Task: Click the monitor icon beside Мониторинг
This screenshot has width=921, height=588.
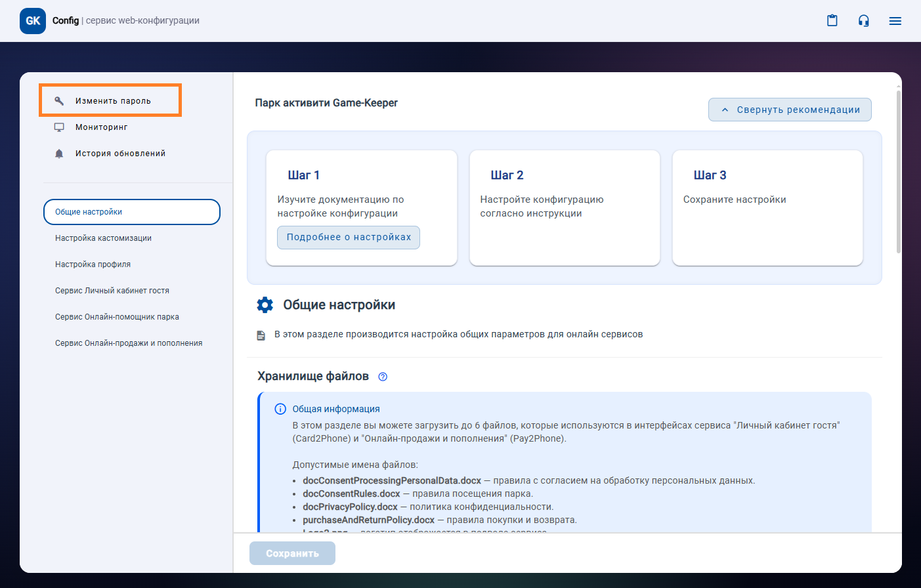Action: [59, 127]
